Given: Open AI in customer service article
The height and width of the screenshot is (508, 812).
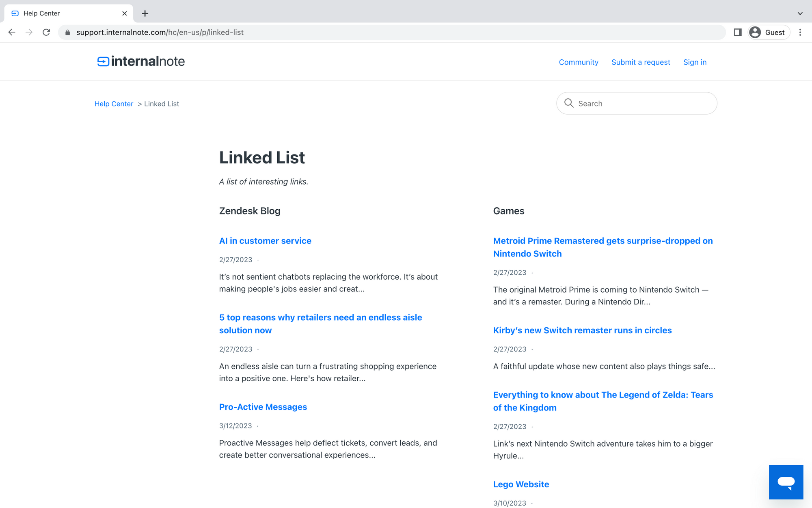Looking at the screenshot, I should [265, 241].
